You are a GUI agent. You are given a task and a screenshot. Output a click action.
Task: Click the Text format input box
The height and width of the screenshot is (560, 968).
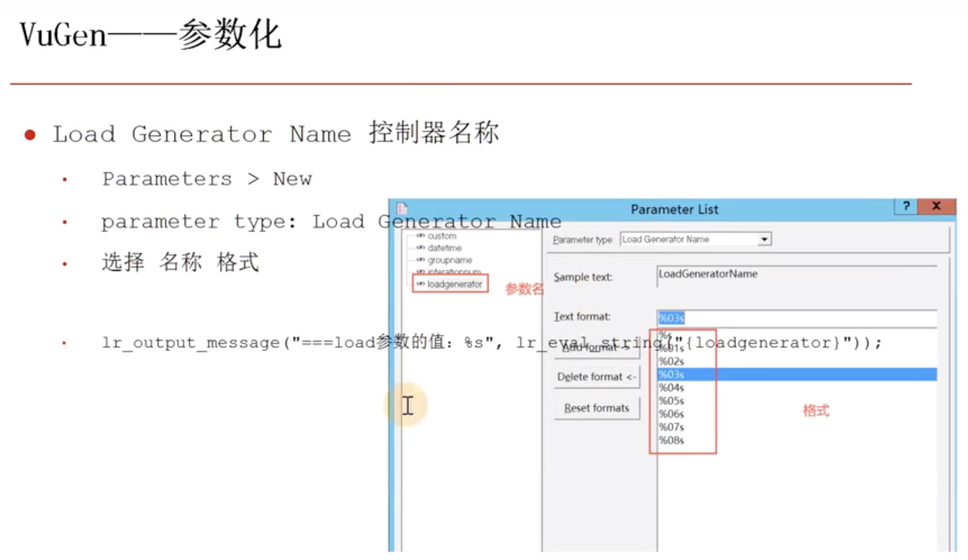coord(796,318)
